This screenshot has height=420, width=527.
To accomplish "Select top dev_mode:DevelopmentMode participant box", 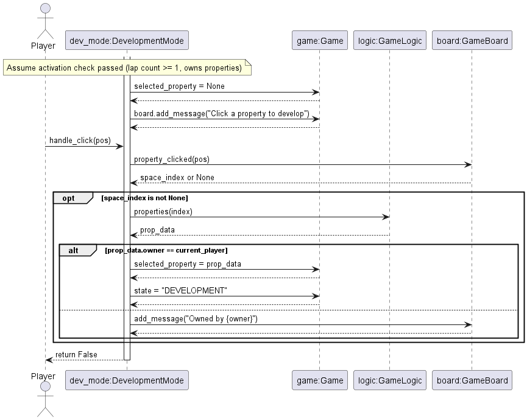I will pyautogui.click(x=127, y=41).
